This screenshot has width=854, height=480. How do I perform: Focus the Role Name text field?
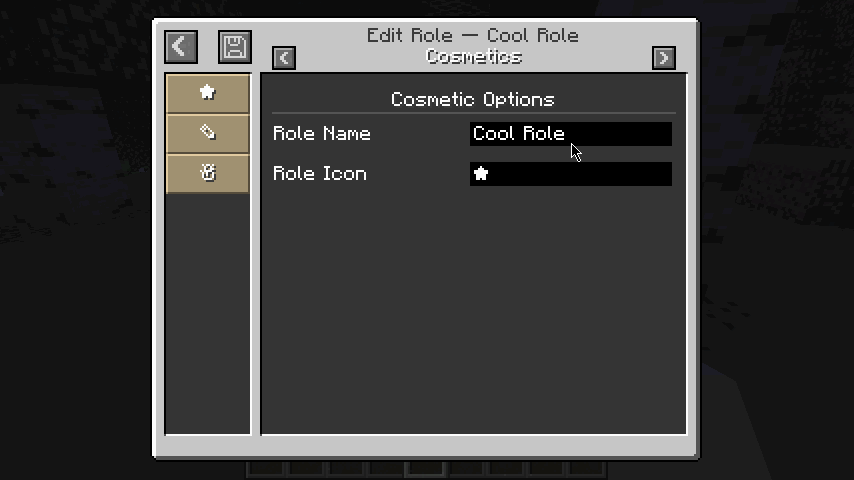pos(570,134)
